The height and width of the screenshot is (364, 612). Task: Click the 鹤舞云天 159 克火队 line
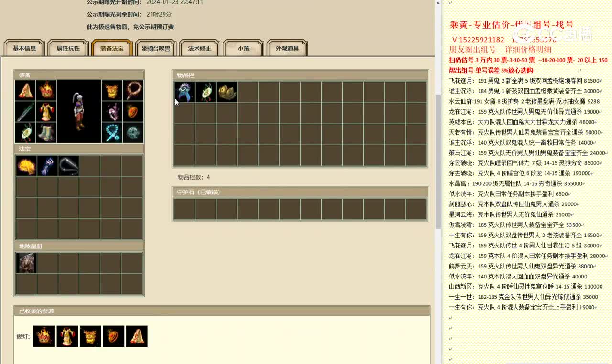(522, 266)
